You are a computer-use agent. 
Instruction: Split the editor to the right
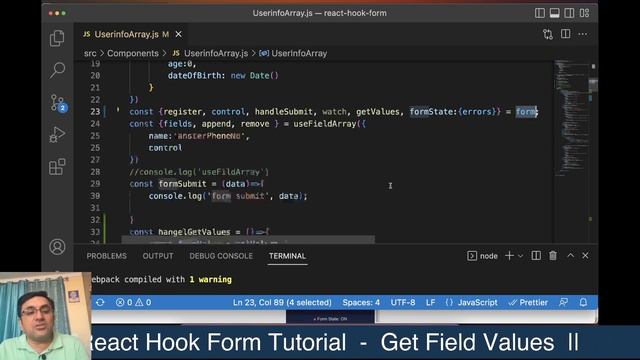coord(565,34)
